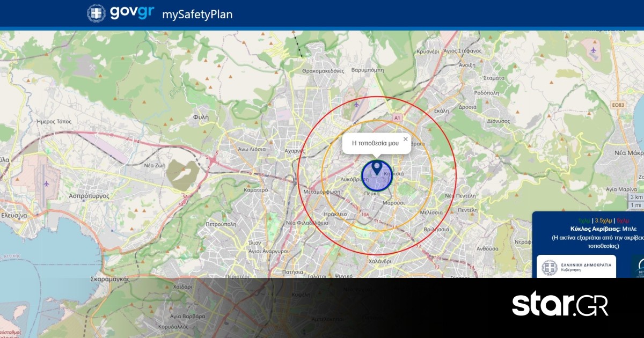This screenshot has height=338, width=644.
Task: Click the airport icon near Ασπρόπυργος
Action: (x=47, y=183)
